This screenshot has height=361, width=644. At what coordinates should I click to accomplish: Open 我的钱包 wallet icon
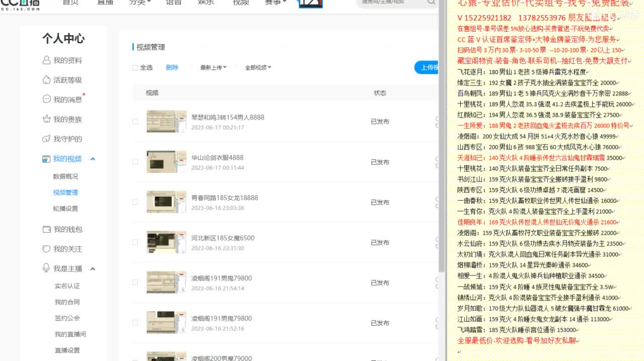coord(46,229)
